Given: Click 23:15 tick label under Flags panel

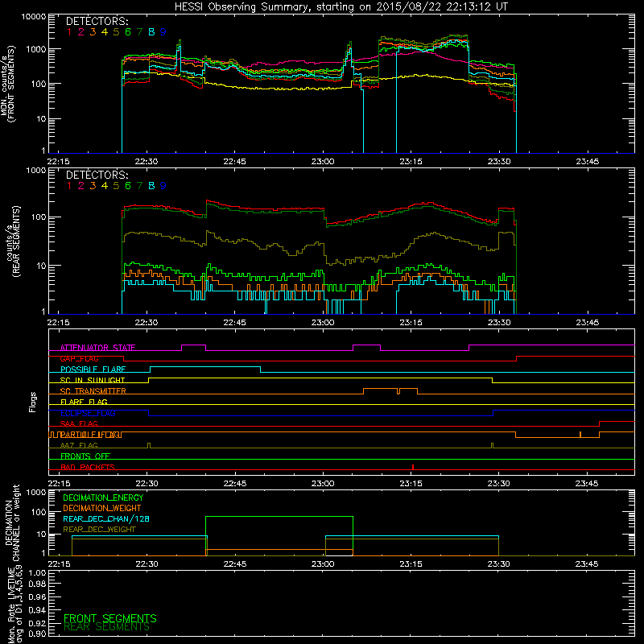Looking at the screenshot, I should point(411,484).
